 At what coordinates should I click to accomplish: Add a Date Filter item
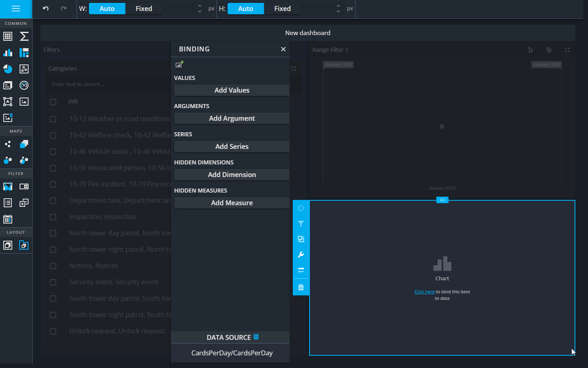click(8, 219)
